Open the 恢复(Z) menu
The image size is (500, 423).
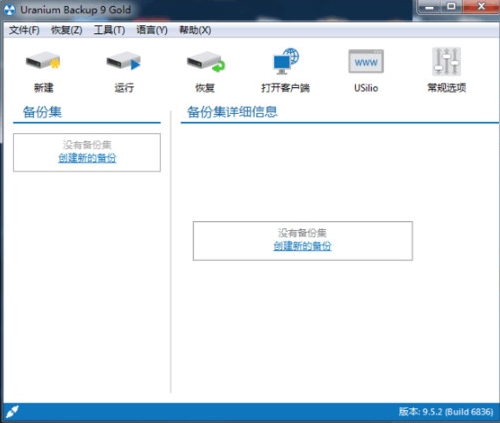(67, 30)
